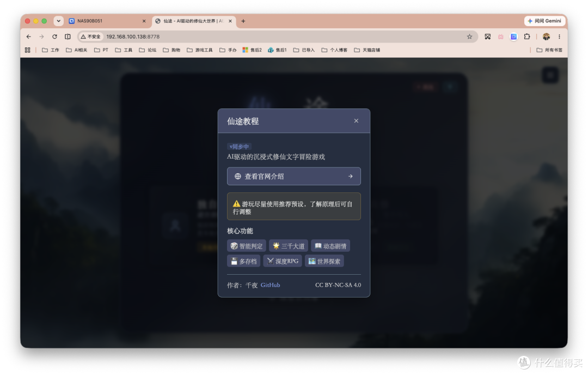Select the 深度RPG feature tag
This screenshot has width=588, height=375.
point(283,261)
